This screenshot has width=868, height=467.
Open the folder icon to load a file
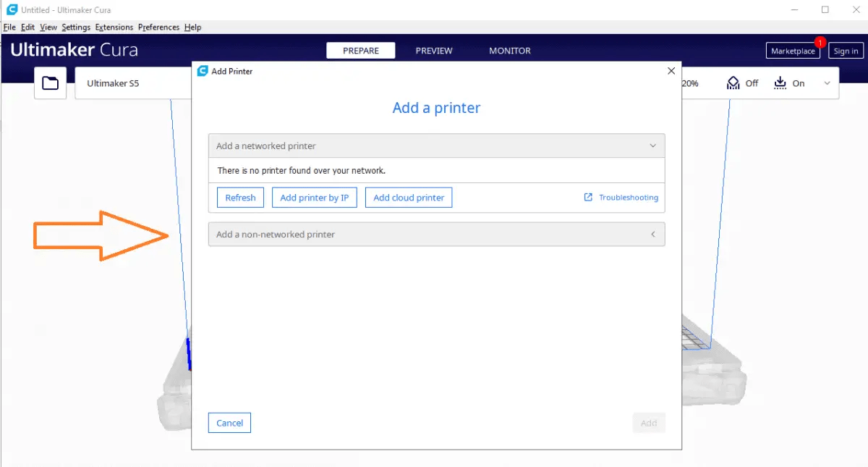[x=51, y=83]
